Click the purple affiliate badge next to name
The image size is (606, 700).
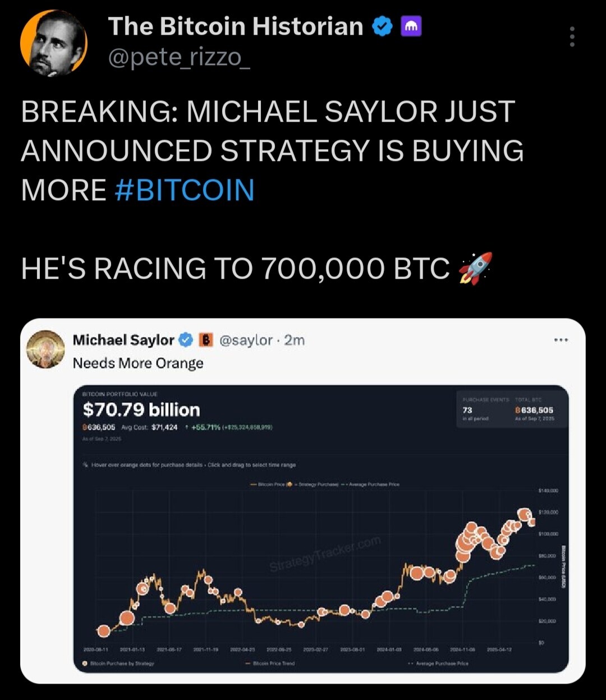pos(411,26)
